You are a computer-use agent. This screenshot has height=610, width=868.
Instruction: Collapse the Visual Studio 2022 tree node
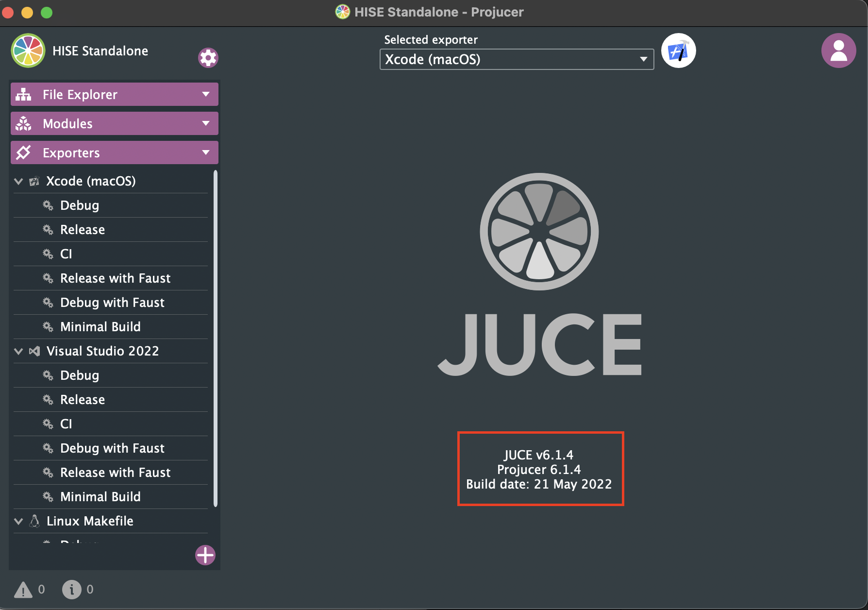(x=18, y=351)
